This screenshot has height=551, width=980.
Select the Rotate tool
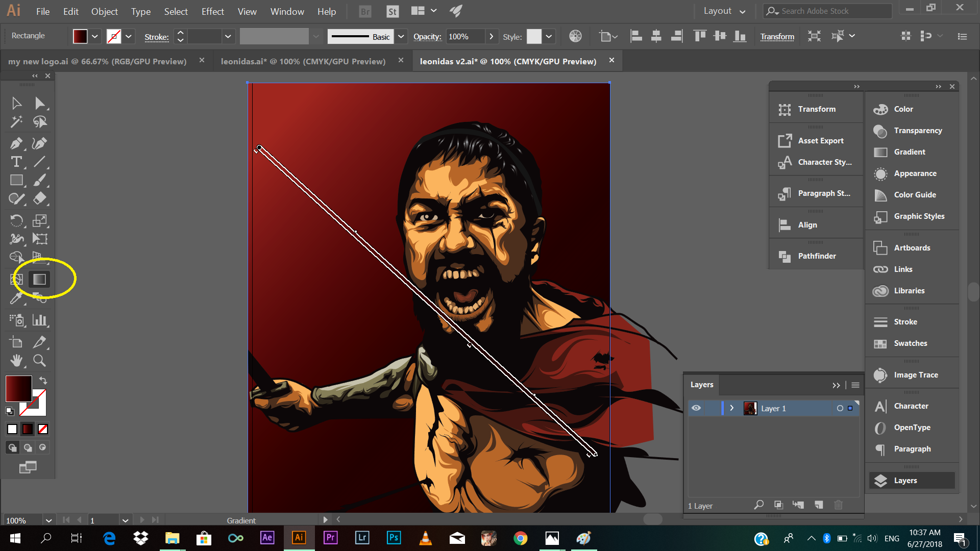coord(16,220)
